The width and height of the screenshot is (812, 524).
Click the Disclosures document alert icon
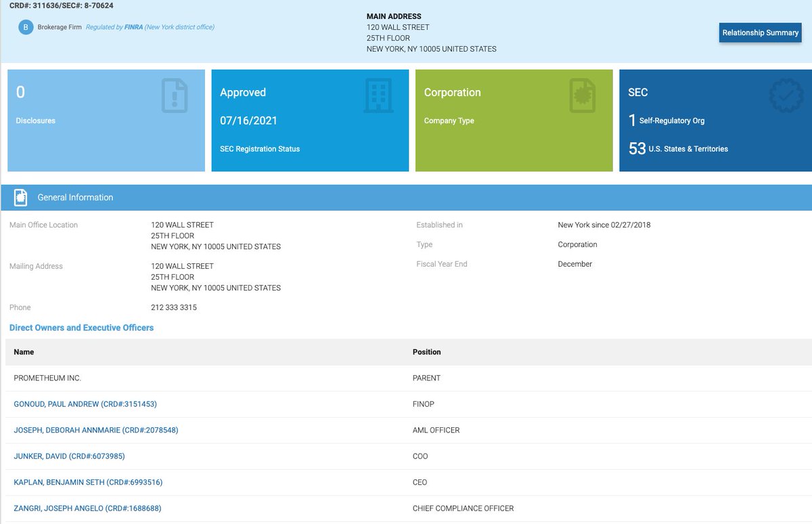(175, 95)
